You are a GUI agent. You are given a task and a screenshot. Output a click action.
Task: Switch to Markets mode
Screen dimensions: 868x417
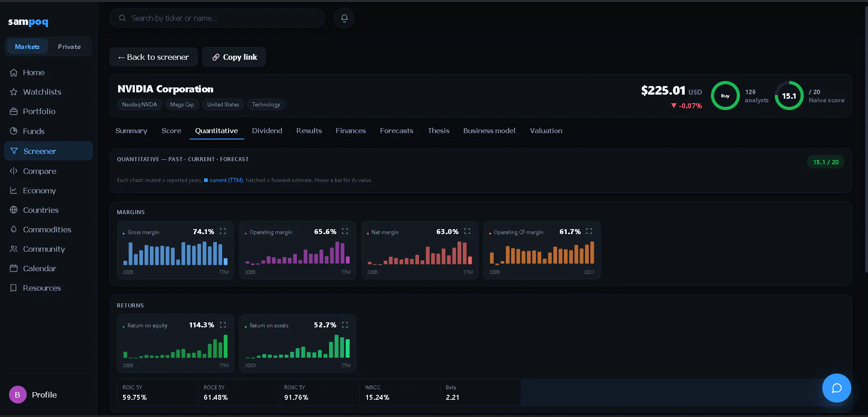pos(27,47)
